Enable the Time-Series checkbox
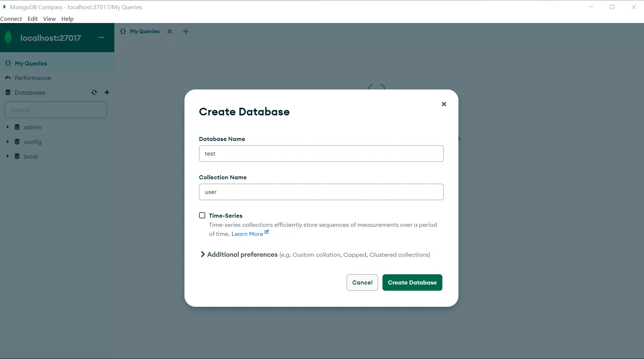 (x=202, y=215)
